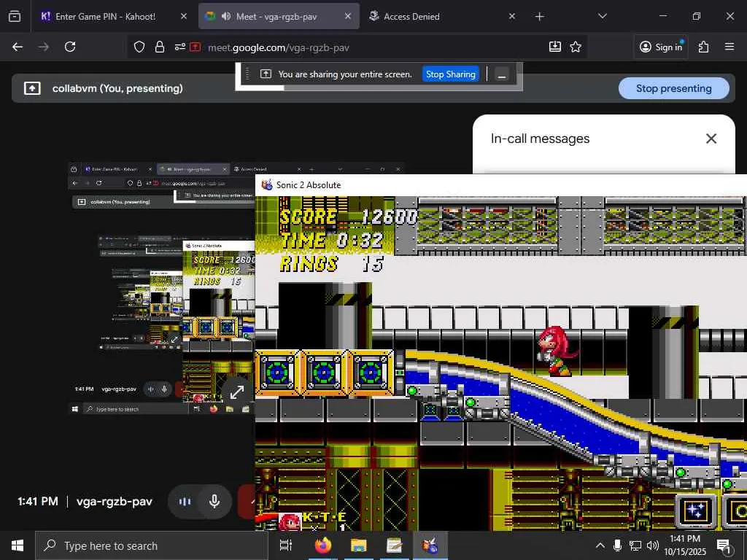This screenshot has width=747, height=560.
Task: Stop presenting in Google Meet
Action: coord(673,88)
